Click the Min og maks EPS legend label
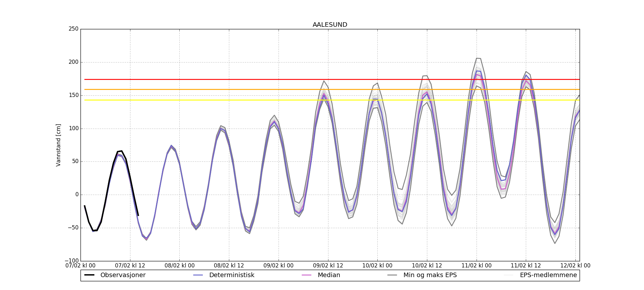 [x=430, y=275]
